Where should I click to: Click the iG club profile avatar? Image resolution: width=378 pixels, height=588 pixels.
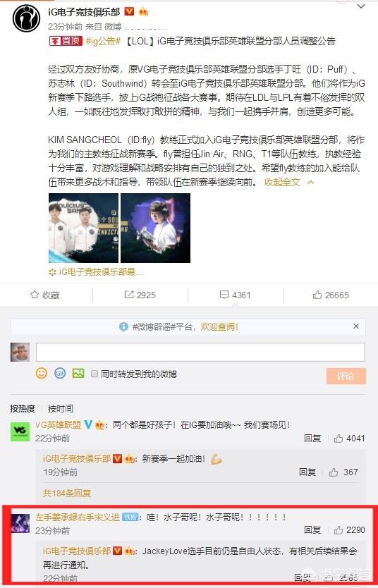26,18
